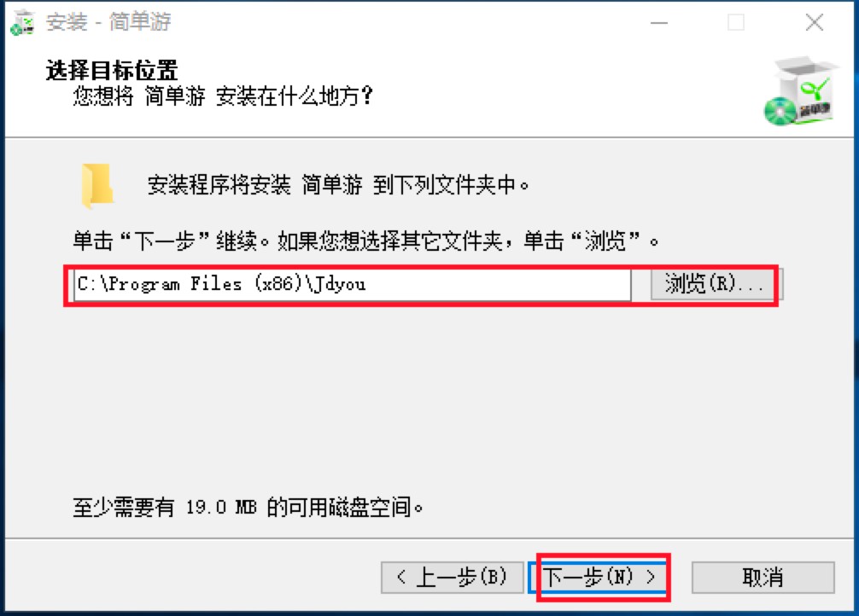This screenshot has height=616, width=859.
Task: Minimize the installer window
Action: (659, 22)
